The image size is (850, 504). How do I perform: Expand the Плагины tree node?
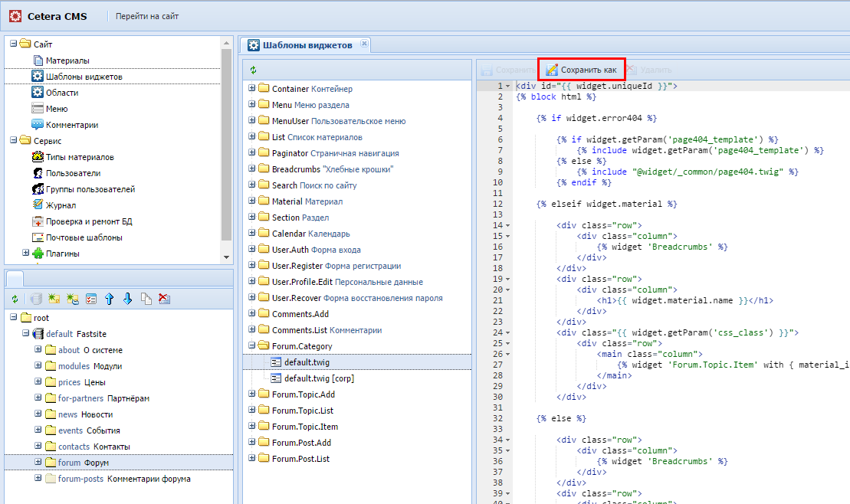[x=25, y=253]
